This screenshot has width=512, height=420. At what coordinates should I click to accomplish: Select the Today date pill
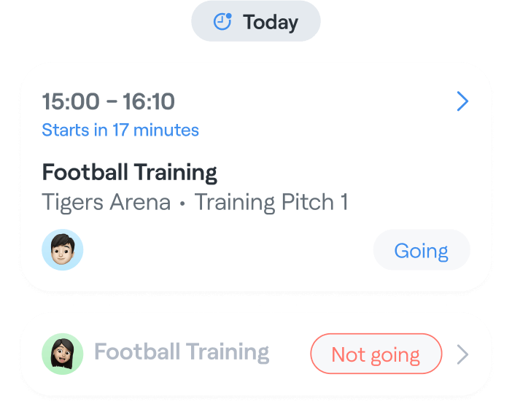click(x=255, y=22)
